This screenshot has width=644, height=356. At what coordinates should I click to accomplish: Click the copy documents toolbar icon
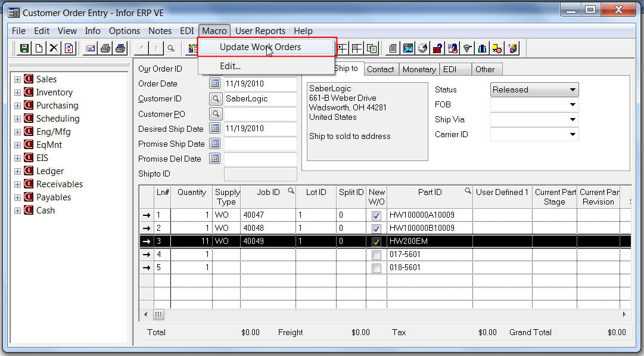pos(372,48)
